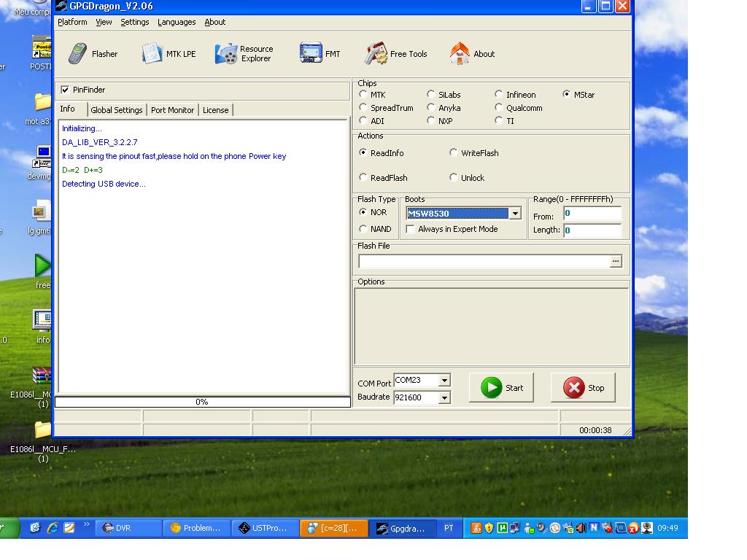Open the E1086l_MCU_F folder on desktop
The width and height of the screenshot is (747, 560).
pyautogui.click(x=43, y=440)
